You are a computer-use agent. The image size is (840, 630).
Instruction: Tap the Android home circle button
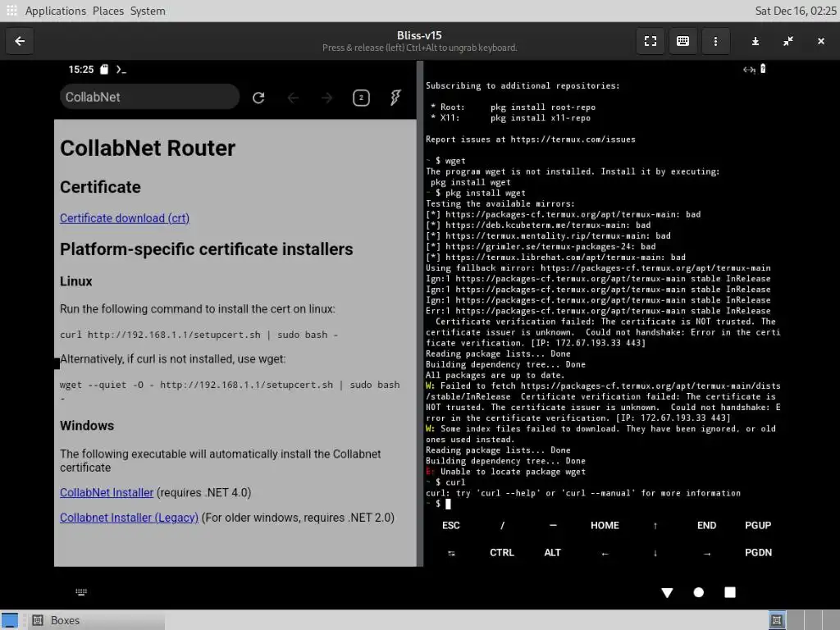coord(699,592)
